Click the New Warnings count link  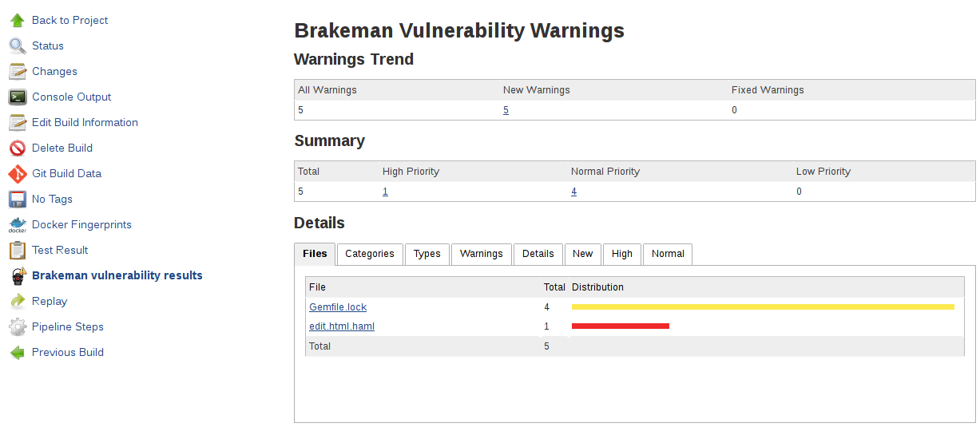point(506,110)
